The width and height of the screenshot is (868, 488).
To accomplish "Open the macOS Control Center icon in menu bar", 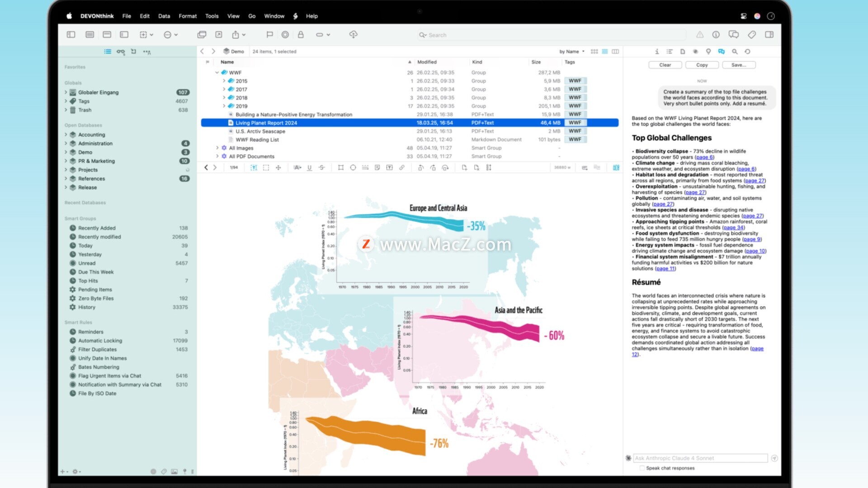I will [x=743, y=16].
